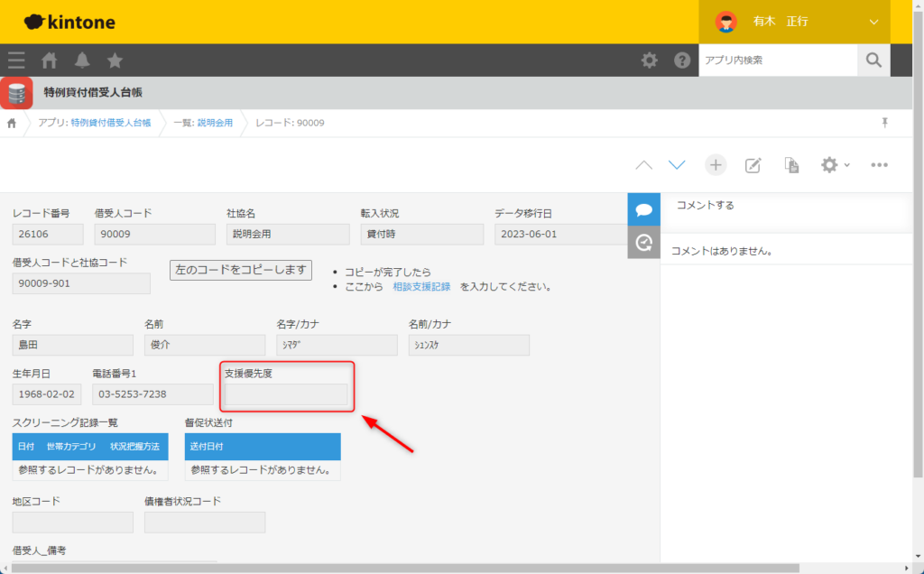The height and width of the screenshot is (574, 924).
Task: Open the help question mark icon
Action: click(682, 60)
